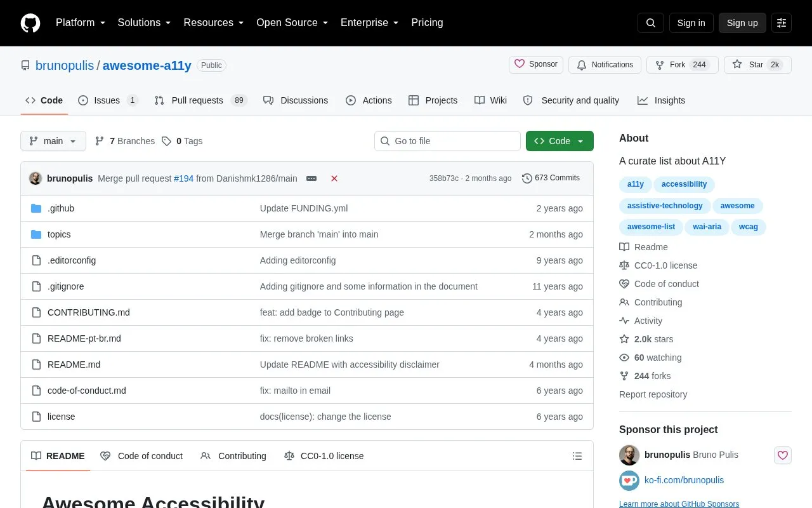This screenshot has width=812, height=508.
Task: Switch to the Actions tab
Action: coord(369,100)
